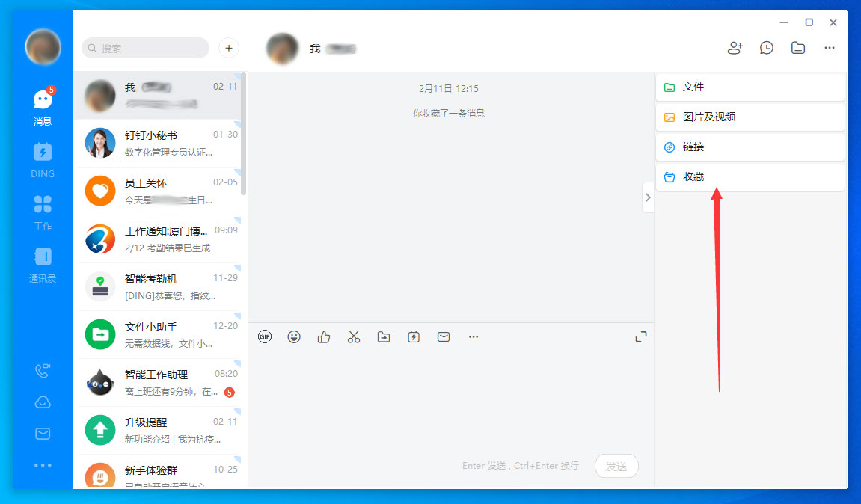Viewport: 861px width, 504px height.
Task: Open the mail icon in left sidebar
Action: [x=43, y=433]
